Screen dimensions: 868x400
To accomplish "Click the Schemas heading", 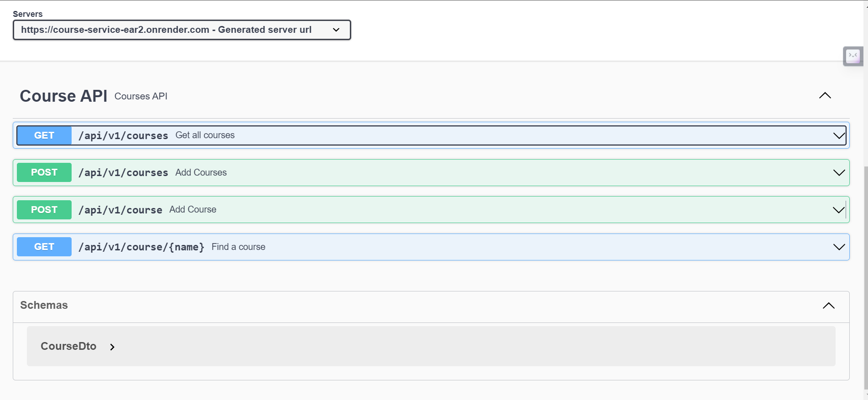I will (x=44, y=305).
